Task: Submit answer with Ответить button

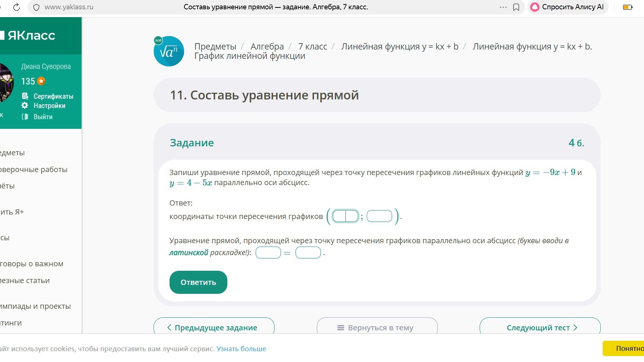Action: tap(198, 282)
